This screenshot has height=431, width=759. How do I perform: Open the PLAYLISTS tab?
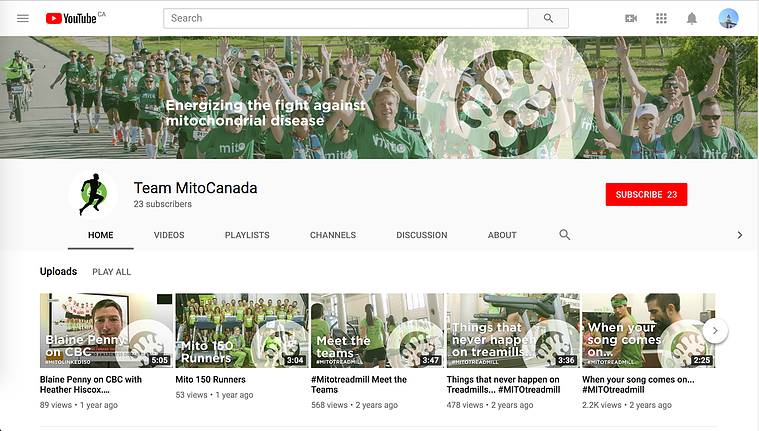[247, 235]
